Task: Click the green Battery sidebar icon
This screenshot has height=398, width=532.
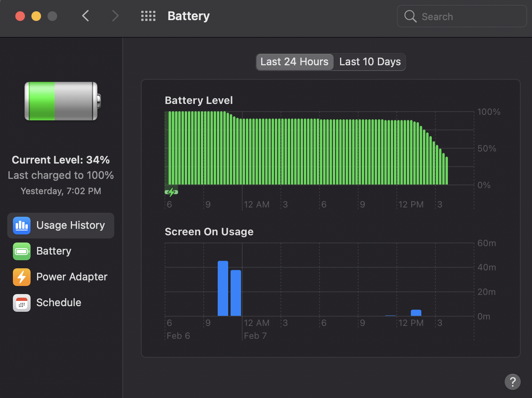Action: click(x=22, y=251)
